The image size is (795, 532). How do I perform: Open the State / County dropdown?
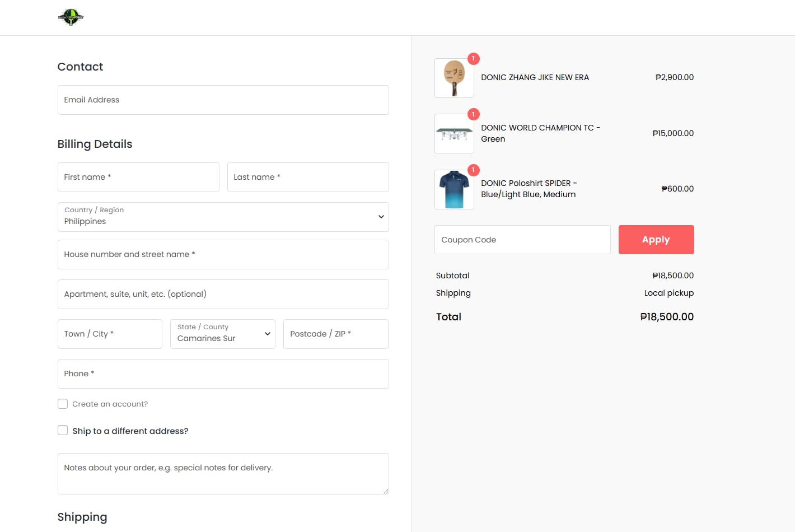[222, 334]
